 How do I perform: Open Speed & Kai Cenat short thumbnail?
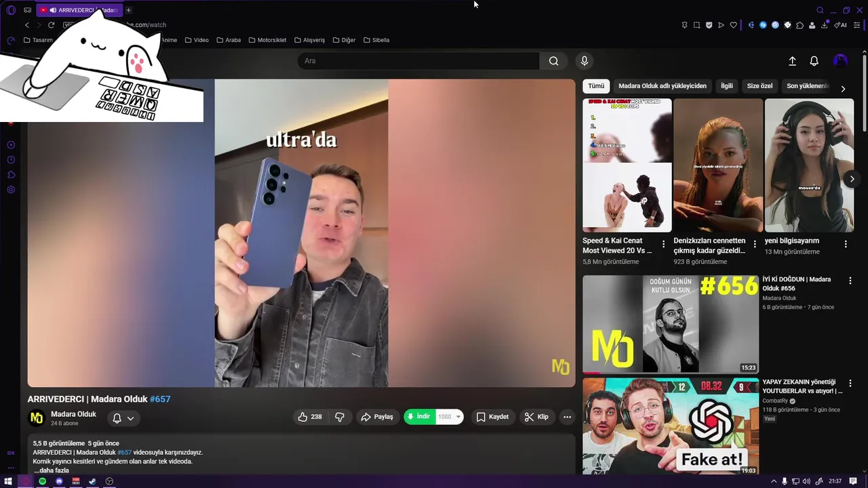click(627, 165)
